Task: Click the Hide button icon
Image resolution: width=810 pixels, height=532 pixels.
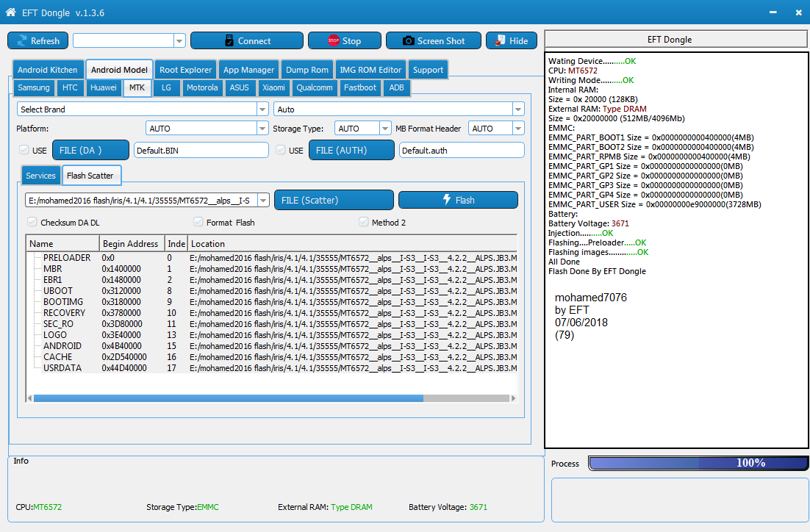Action: pos(500,40)
